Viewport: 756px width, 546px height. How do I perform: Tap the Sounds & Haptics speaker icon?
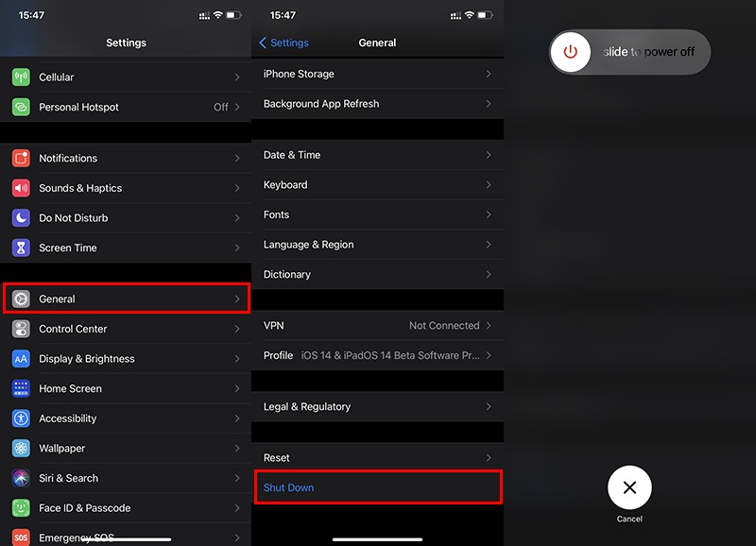point(21,188)
